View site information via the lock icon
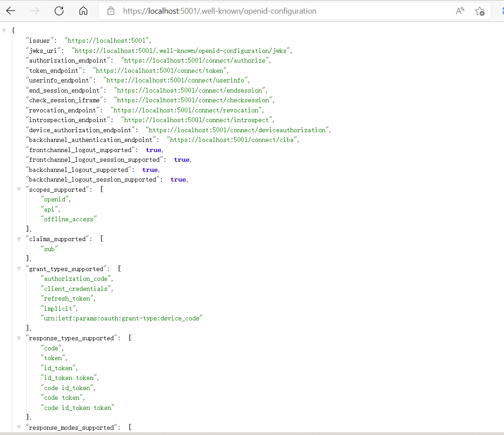Viewport: 504px width, 435px height. coord(111,11)
